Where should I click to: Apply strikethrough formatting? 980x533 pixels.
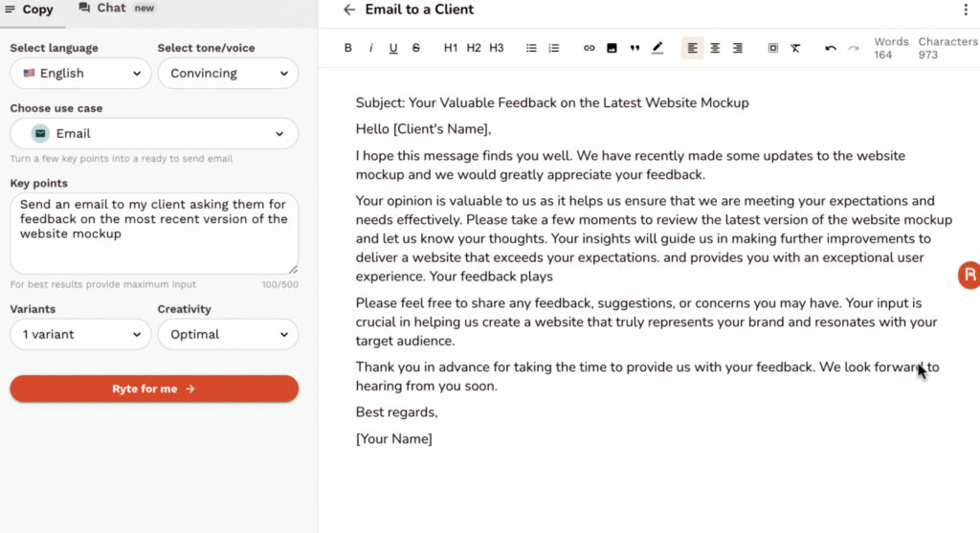[416, 48]
